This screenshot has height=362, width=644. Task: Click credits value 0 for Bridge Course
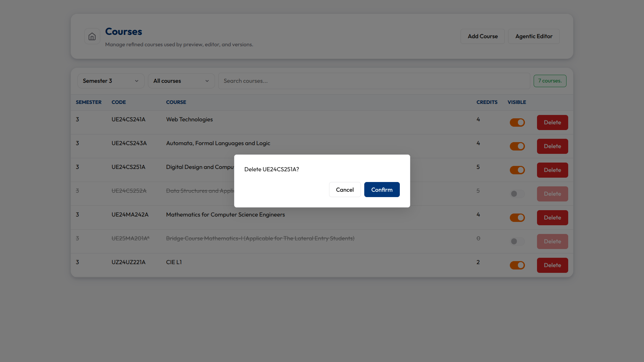478,238
